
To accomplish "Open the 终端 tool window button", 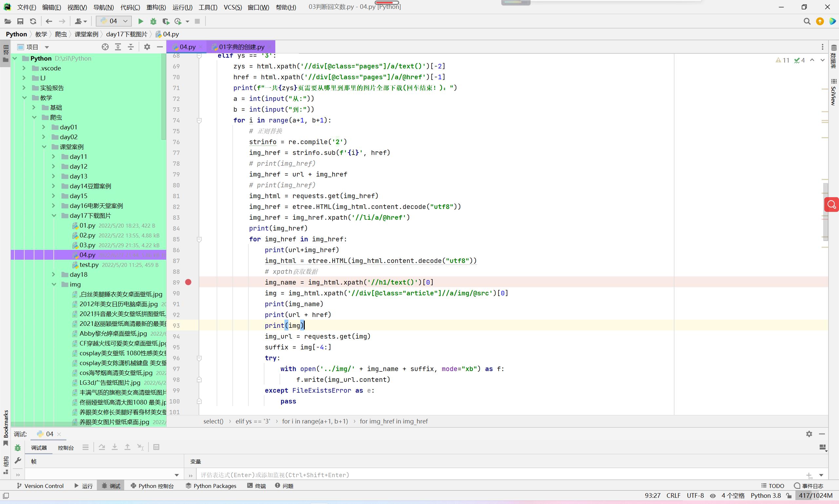I will click(x=257, y=486).
